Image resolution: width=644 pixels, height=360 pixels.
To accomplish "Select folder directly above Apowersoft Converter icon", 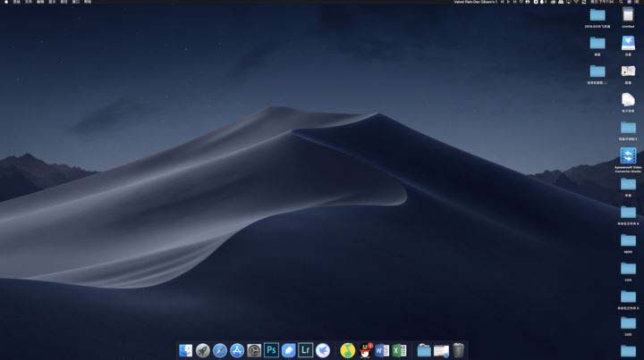I will point(628,128).
